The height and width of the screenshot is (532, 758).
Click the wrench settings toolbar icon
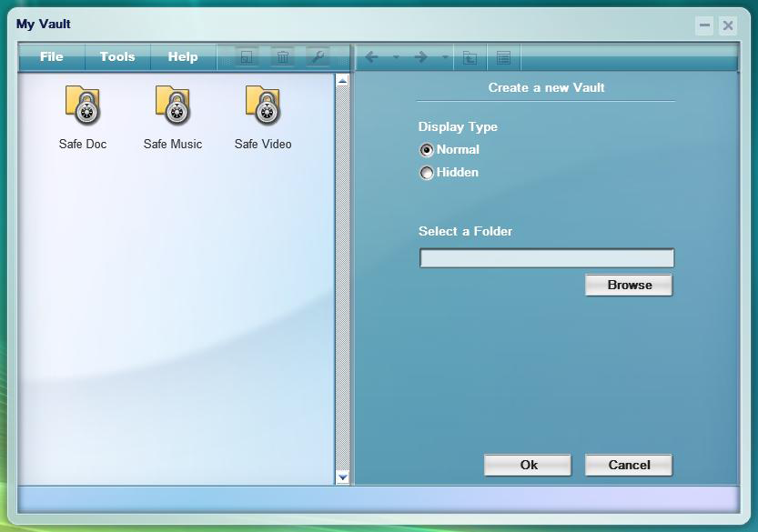pyautogui.click(x=318, y=57)
